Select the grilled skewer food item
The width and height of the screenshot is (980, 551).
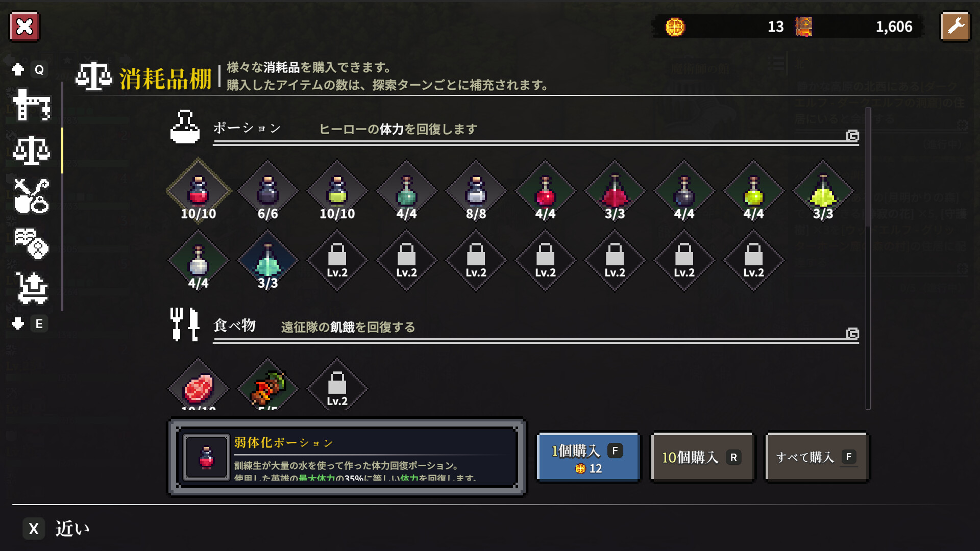click(x=268, y=387)
